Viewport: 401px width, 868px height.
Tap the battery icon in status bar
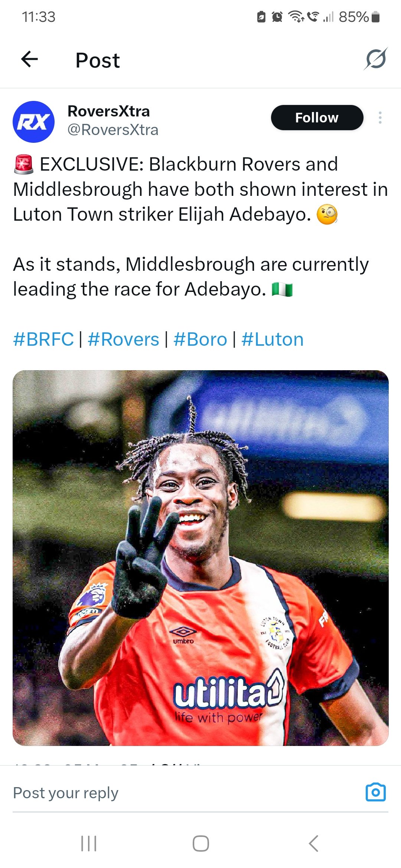pyautogui.click(x=375, y=17)
